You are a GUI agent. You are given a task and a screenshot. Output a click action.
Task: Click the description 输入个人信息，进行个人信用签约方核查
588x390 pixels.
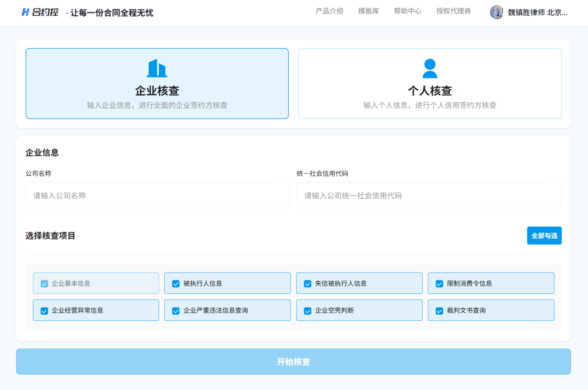click(x=430, y=105)
